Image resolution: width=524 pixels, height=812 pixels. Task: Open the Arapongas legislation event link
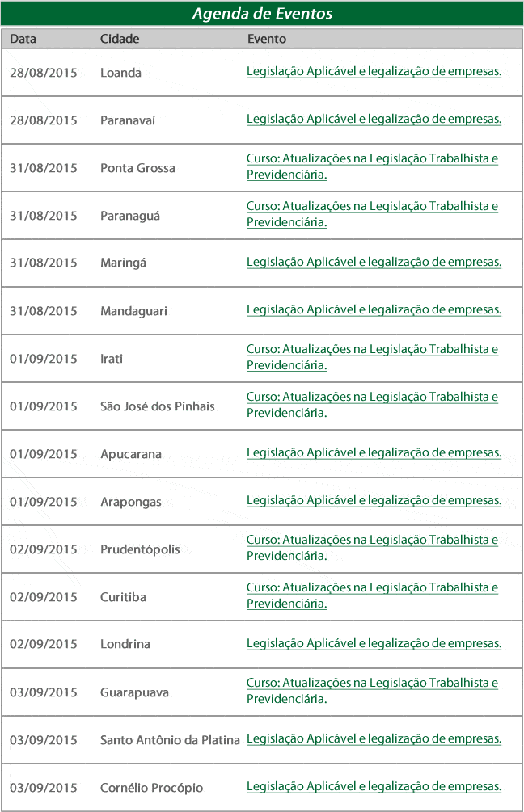pyautogui.click(x=374, y=500)
